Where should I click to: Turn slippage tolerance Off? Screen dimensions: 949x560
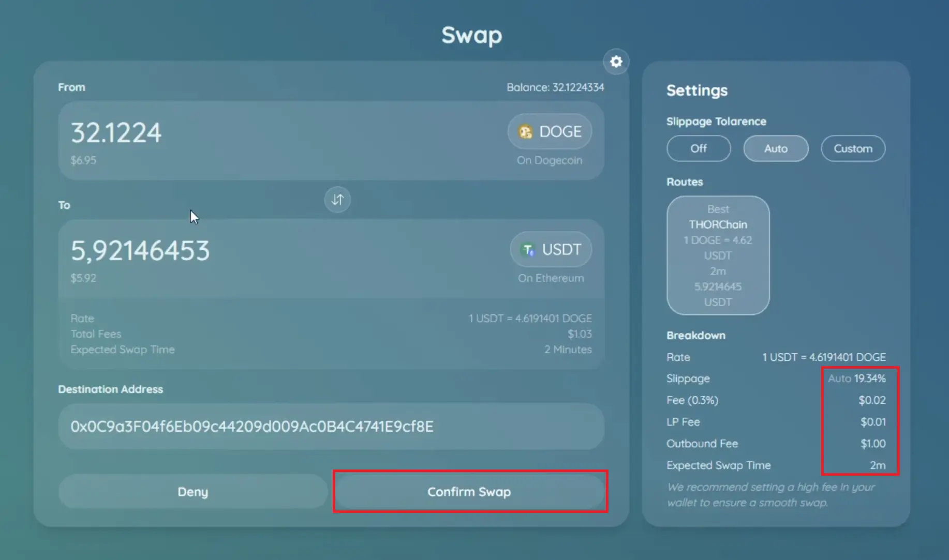(698, 148)
